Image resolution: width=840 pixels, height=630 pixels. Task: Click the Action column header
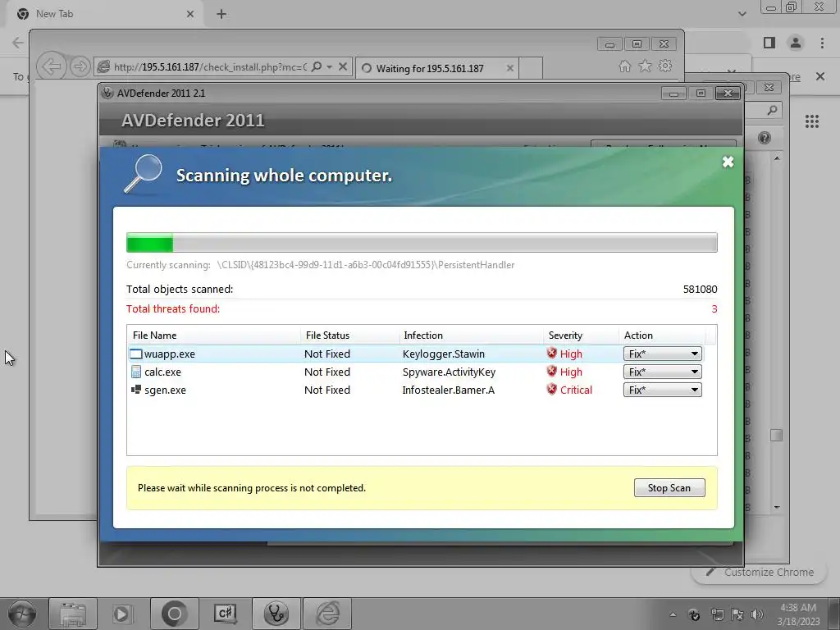662,336
